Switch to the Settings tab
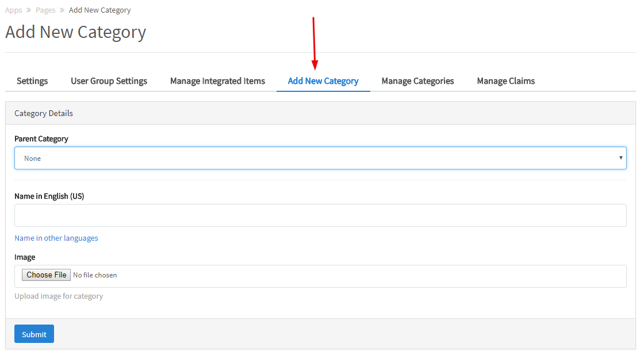 pos(32,81)
